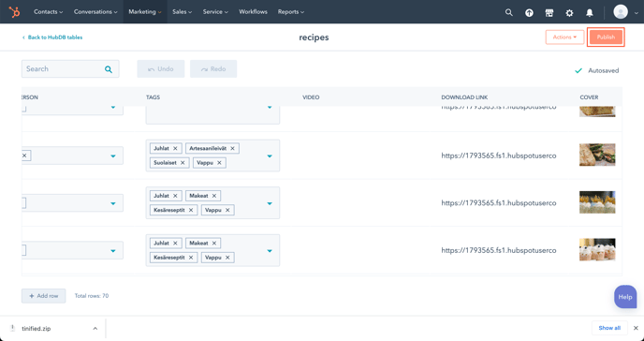644x341 pixels.
Task: Focus the table Search field
Action: click(70, 69)
